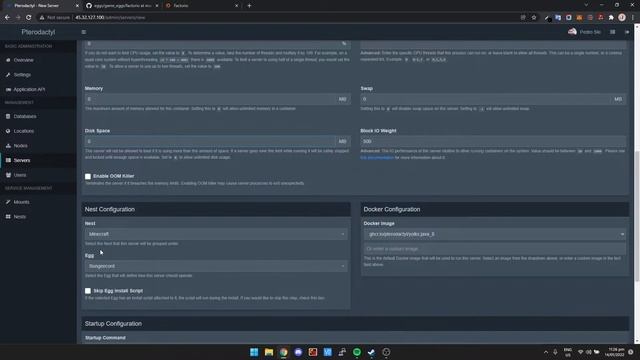Open the Docker Image dropdown

point(495,234)
